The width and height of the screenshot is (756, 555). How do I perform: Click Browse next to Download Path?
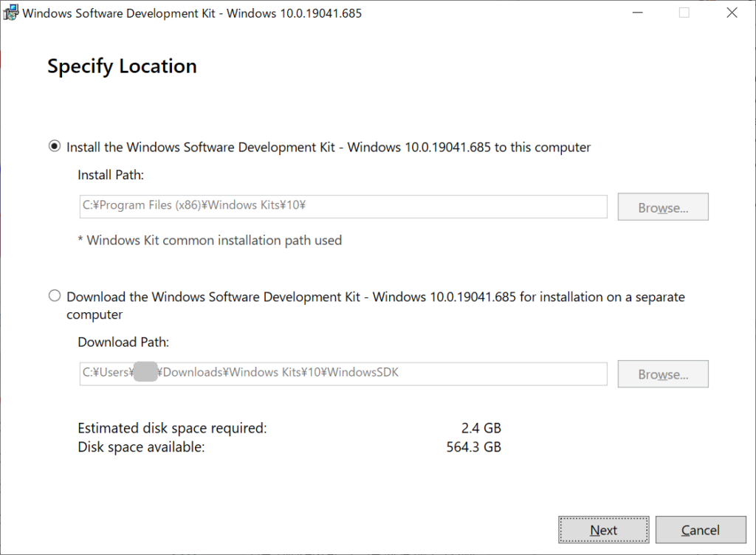click(662, 374)
